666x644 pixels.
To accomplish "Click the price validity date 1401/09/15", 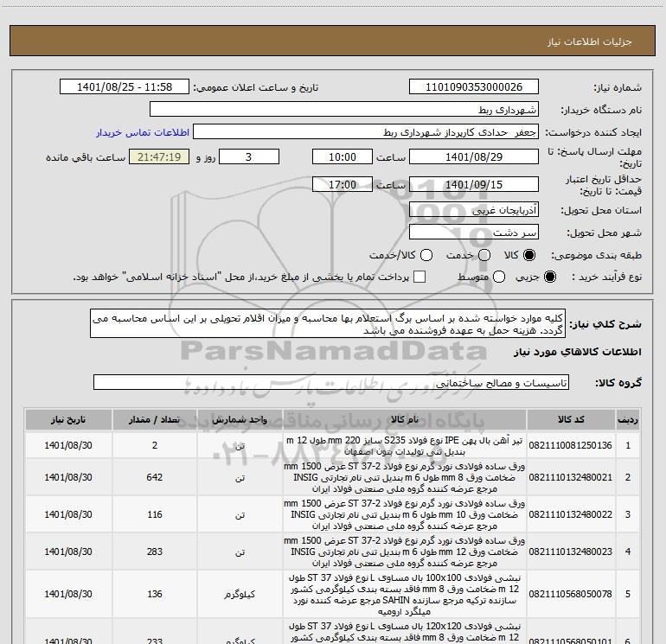I will point(474,184).
